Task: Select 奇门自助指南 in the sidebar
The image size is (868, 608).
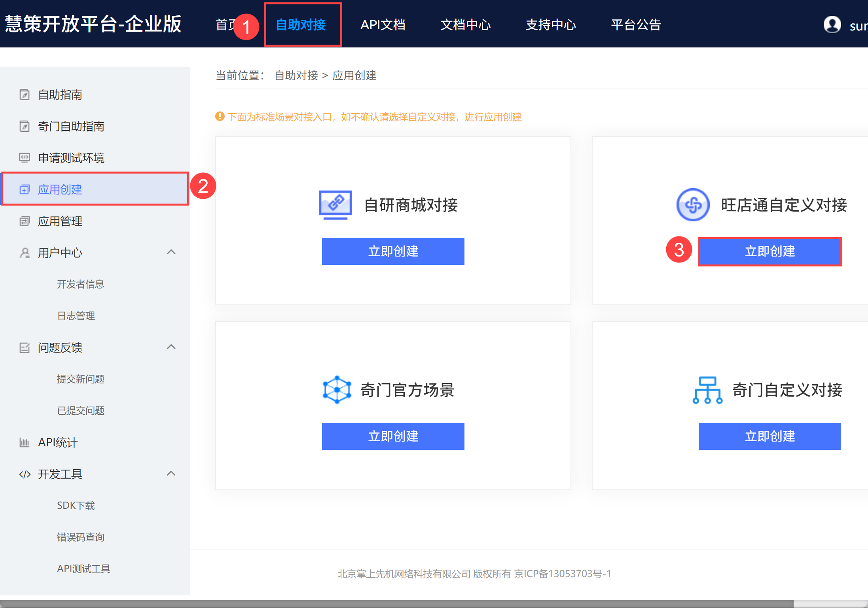Action: (95, 126)
